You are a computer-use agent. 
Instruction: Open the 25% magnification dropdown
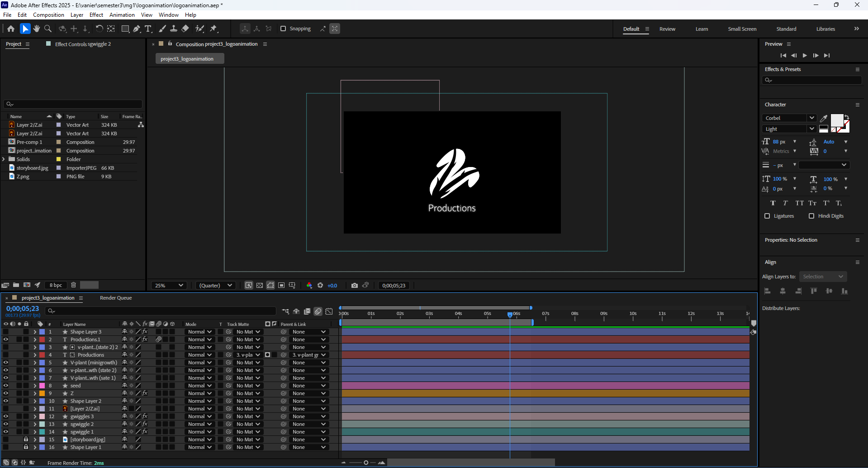click(x=169, y=285)
